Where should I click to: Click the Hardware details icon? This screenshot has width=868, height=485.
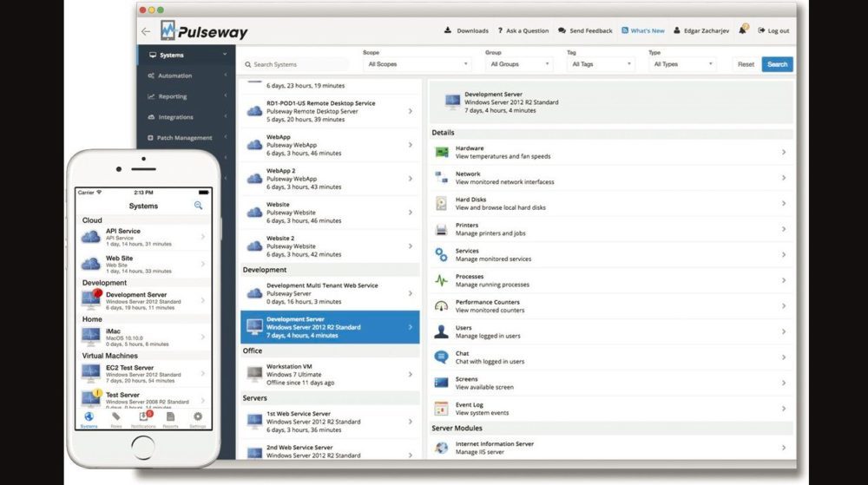tap(442, 153)
